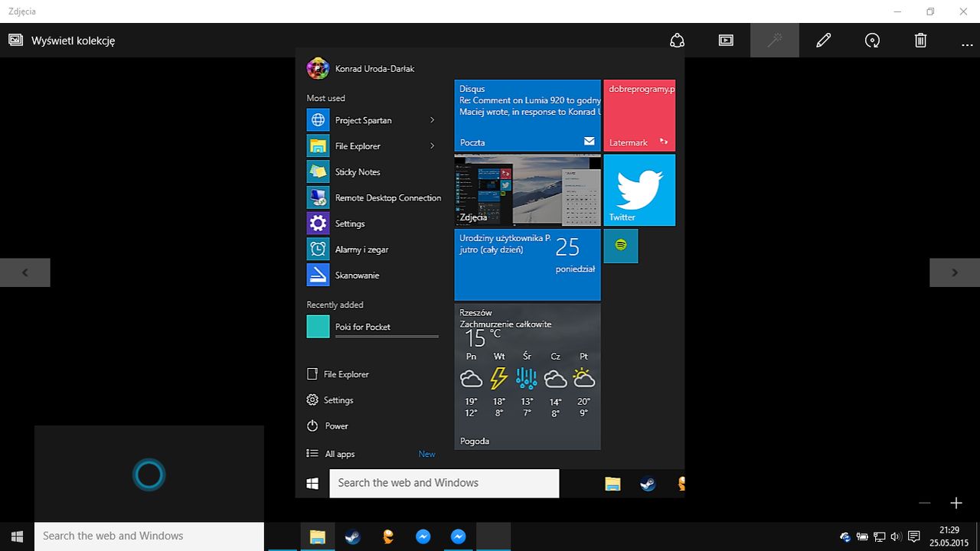The width and height of the screenshot is (980, 551).
Task: Click the Recently added heading text
Action: click(x=335, y=305)
